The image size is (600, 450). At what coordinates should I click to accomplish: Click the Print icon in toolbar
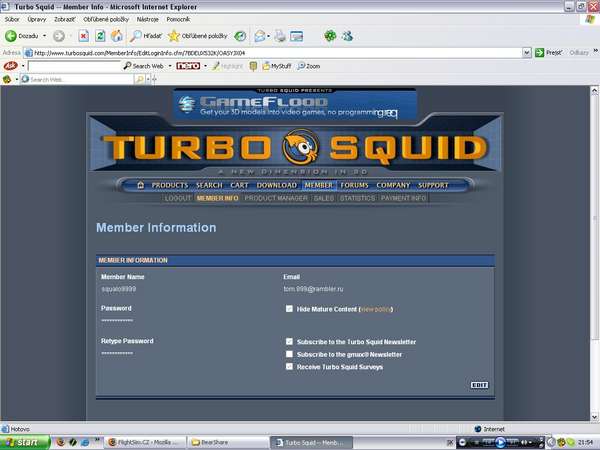pos(280,36)
